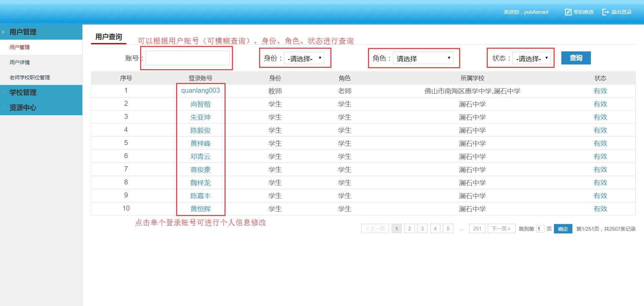Open user 尚智楷 account link
644x306 pixels.
click(x=200, y=104)
